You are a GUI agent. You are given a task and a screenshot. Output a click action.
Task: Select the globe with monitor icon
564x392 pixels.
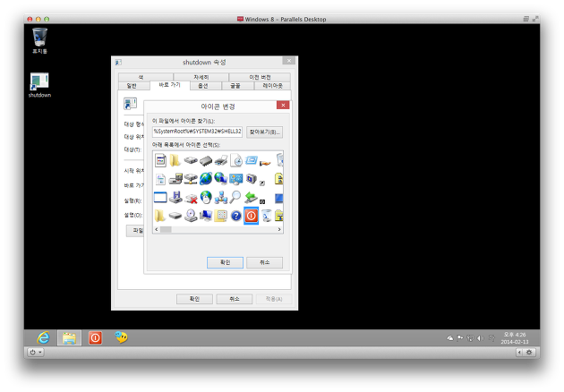[x=220, y=178]
